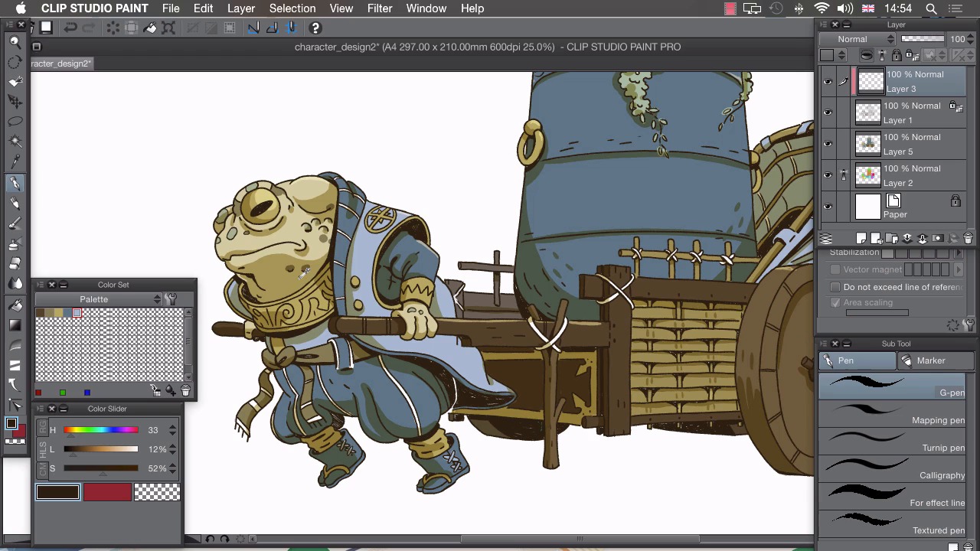This screenshot has height=551, width=980.
Task: Select the Lasso selection tool
Action: pyautogui.click(x=15, y=122)
